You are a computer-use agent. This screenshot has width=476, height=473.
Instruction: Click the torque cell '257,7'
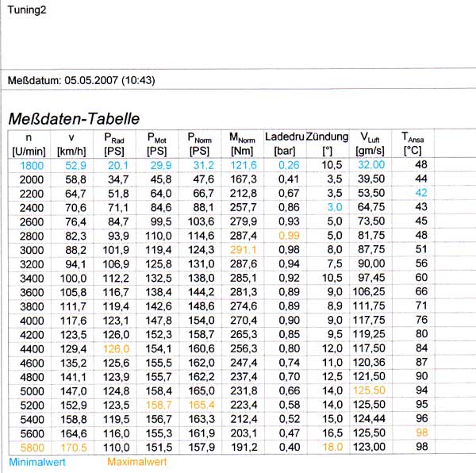click(x=244, y=208)
